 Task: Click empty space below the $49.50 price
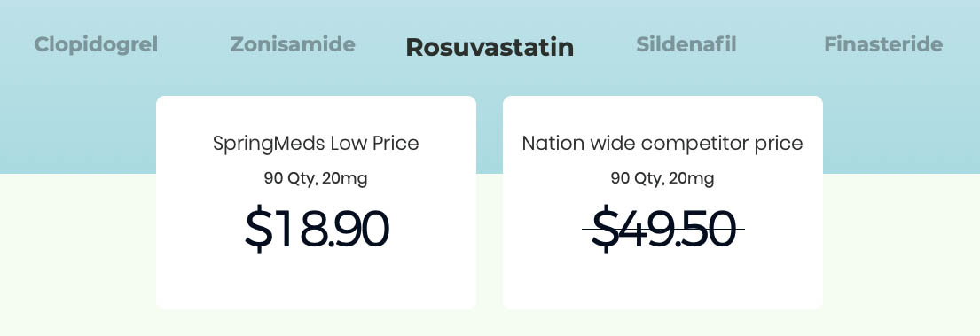(x=662, y=281)
